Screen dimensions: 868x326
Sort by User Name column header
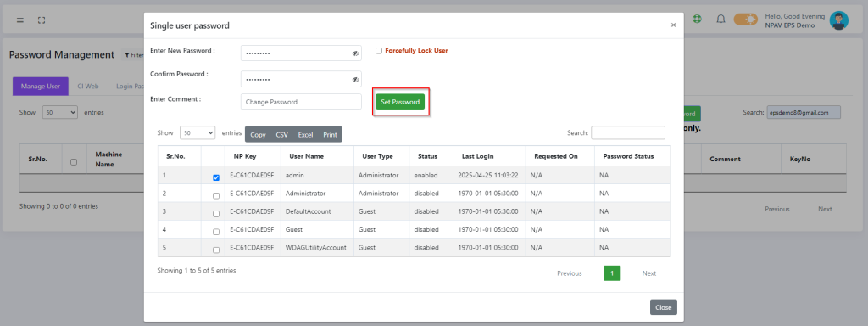point(317,156)
